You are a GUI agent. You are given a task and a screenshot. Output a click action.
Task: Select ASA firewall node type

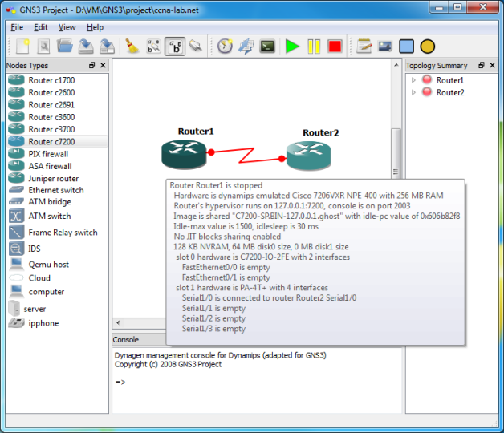[x=57, y=166]
